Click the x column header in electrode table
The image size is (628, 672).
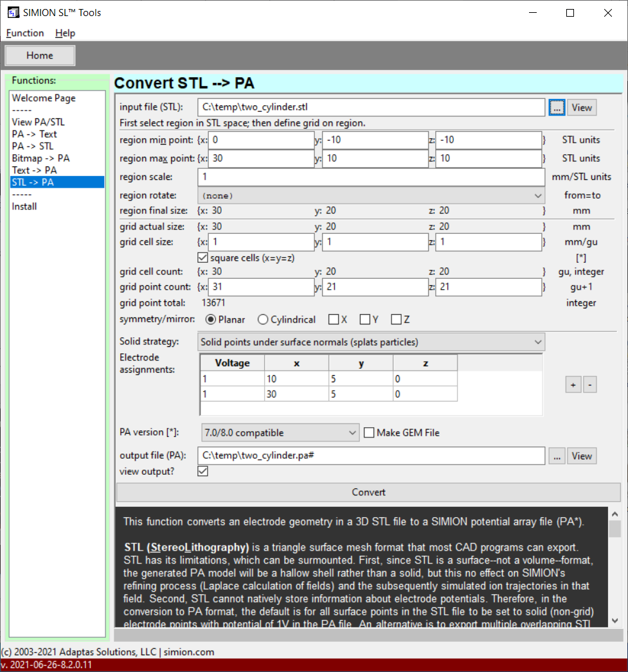[x=296, y=363]
